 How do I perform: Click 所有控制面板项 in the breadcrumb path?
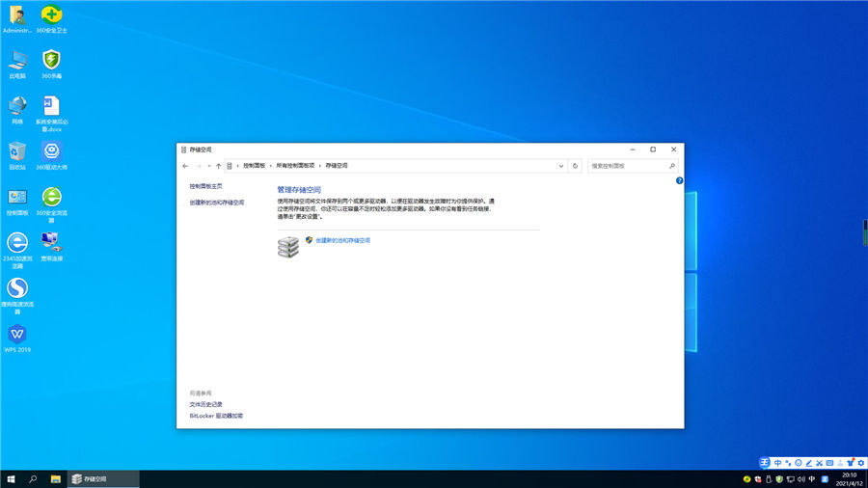coord(295,166)
